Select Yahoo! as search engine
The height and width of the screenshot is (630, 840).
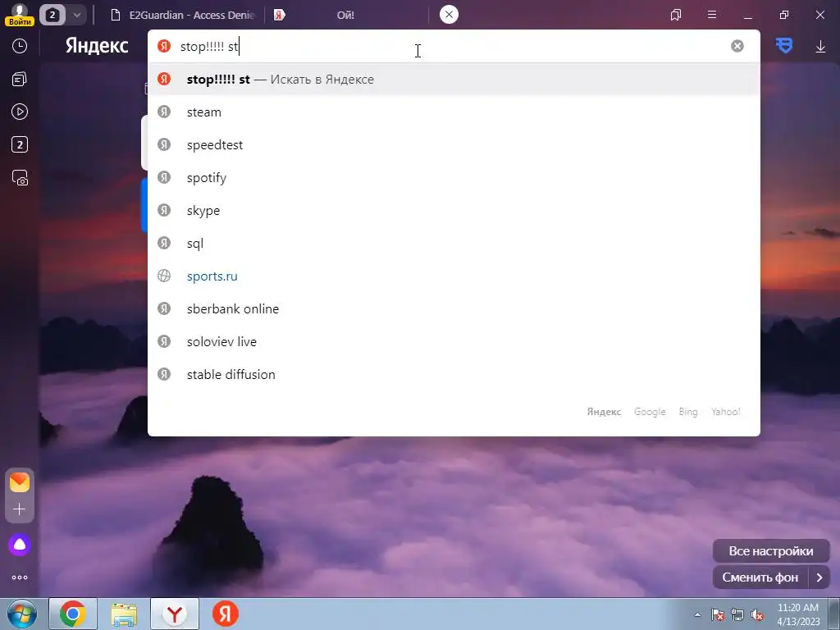pyautogui.click(x=726, y=412)
